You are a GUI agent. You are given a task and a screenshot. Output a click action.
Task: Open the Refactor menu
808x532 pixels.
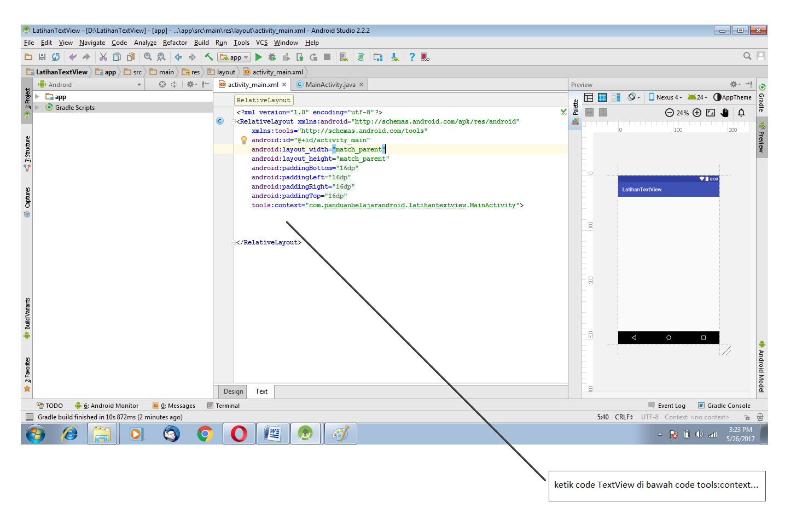(175, 43)
